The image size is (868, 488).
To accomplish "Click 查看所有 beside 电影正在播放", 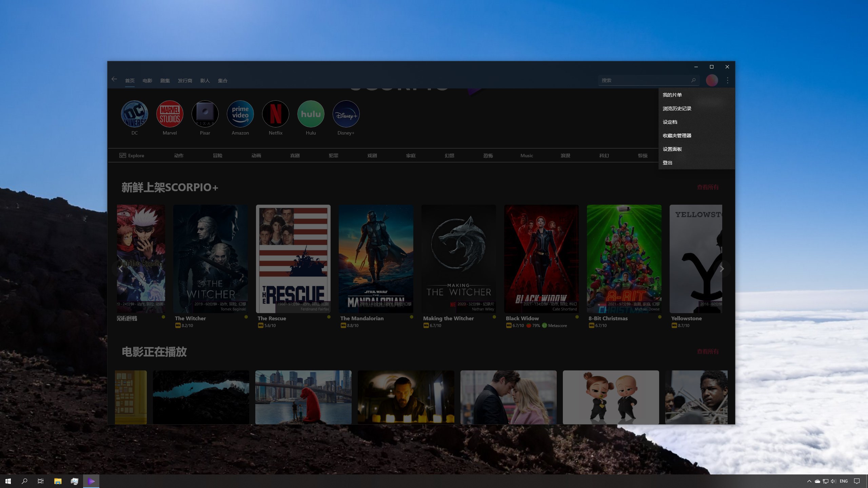I will (707, 351).
